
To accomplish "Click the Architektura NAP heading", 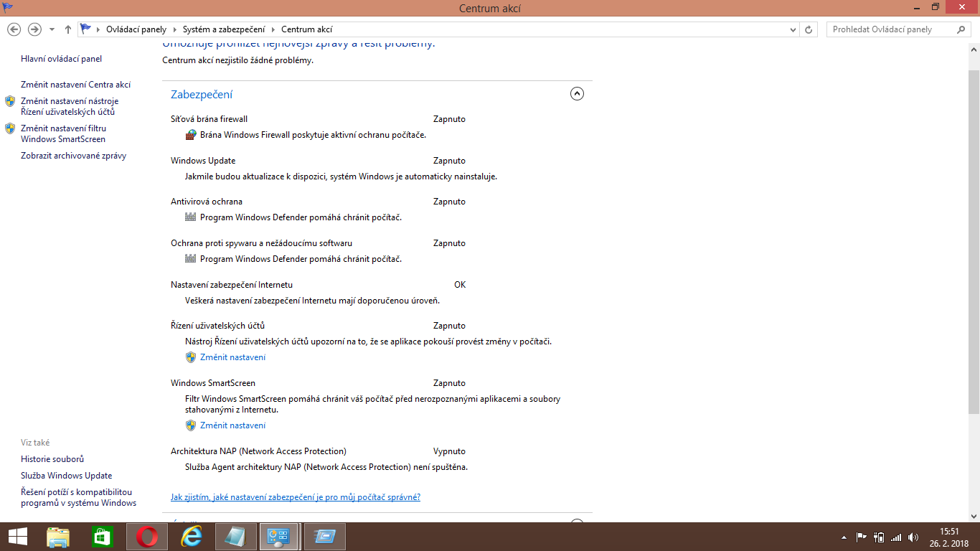I will (259, 451).
